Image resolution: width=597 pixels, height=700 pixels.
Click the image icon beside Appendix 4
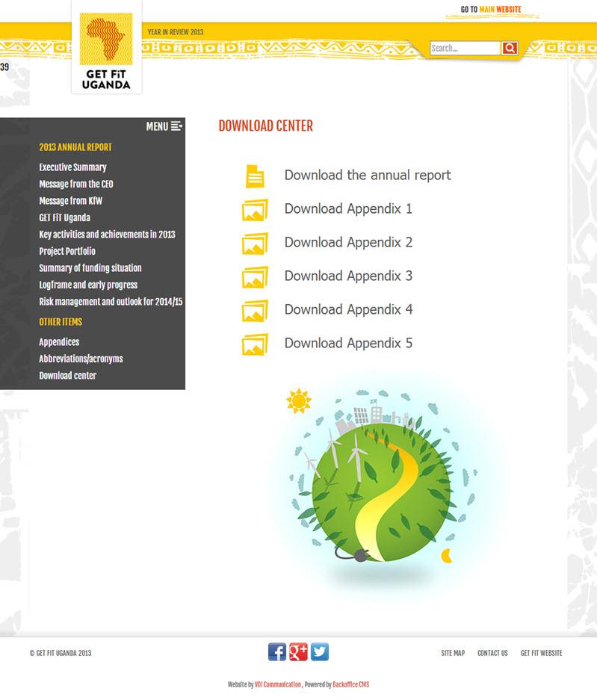click(x=255, y=310)
